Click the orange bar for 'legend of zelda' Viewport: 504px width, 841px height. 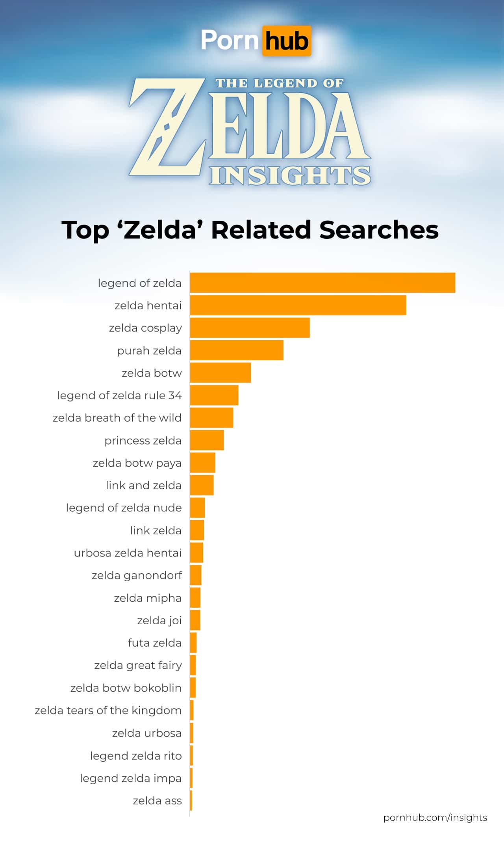(x=322, y=283)
